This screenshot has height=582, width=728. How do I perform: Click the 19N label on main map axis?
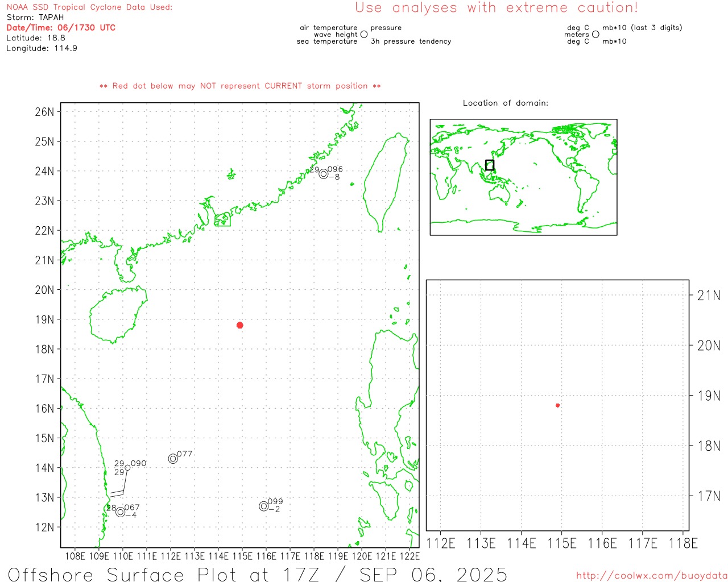tap(44, 319)
